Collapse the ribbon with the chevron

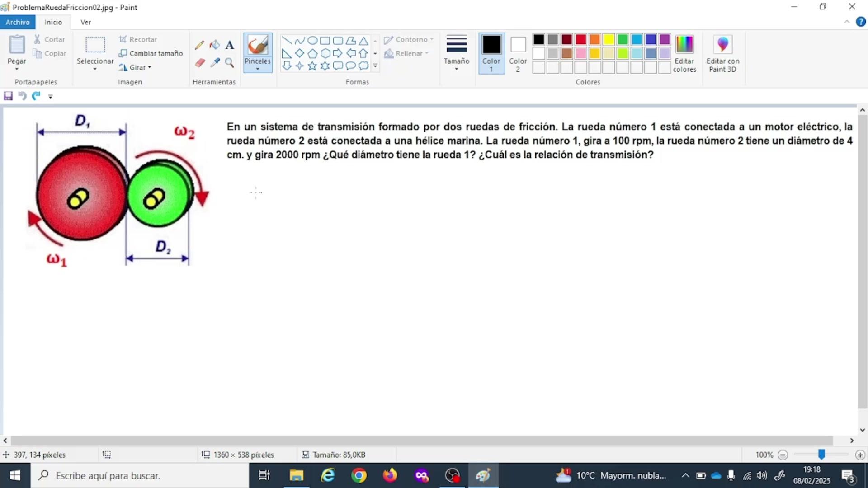point(847,22)
